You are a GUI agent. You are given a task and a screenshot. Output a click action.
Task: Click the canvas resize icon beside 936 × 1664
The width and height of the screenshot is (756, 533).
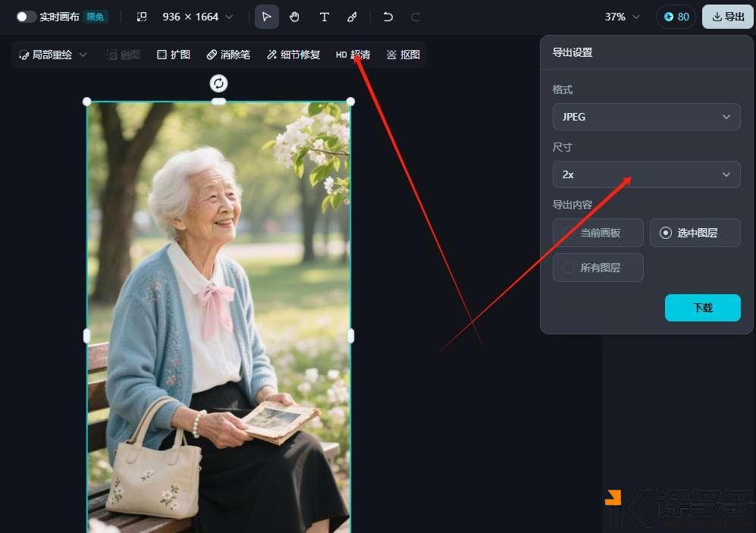[x=142, y=17]
